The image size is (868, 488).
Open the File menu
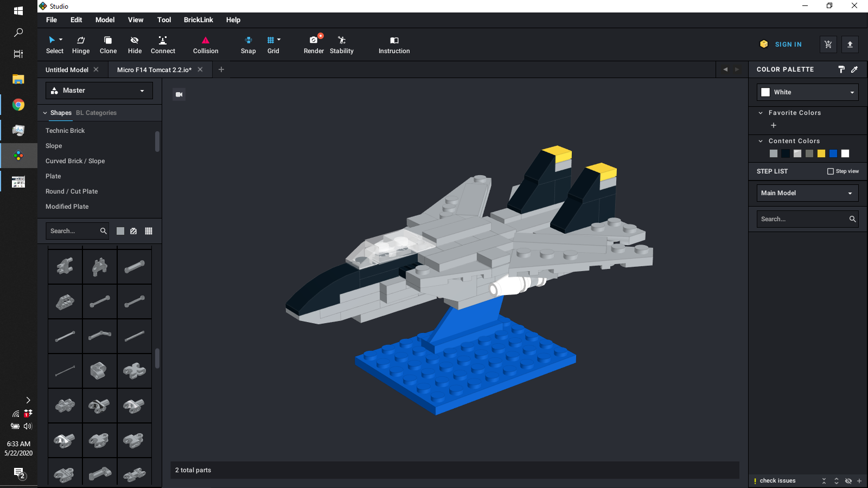click(x=52, y=20)
